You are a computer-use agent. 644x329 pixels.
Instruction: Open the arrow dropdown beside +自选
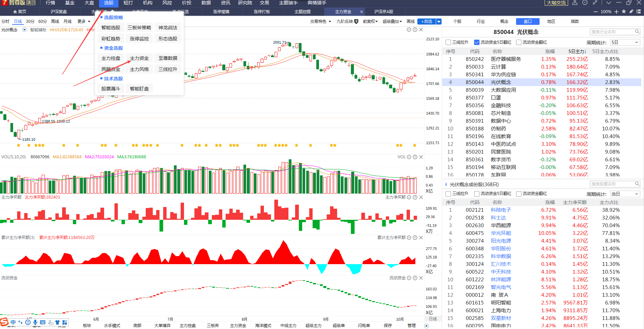point(439,22)
